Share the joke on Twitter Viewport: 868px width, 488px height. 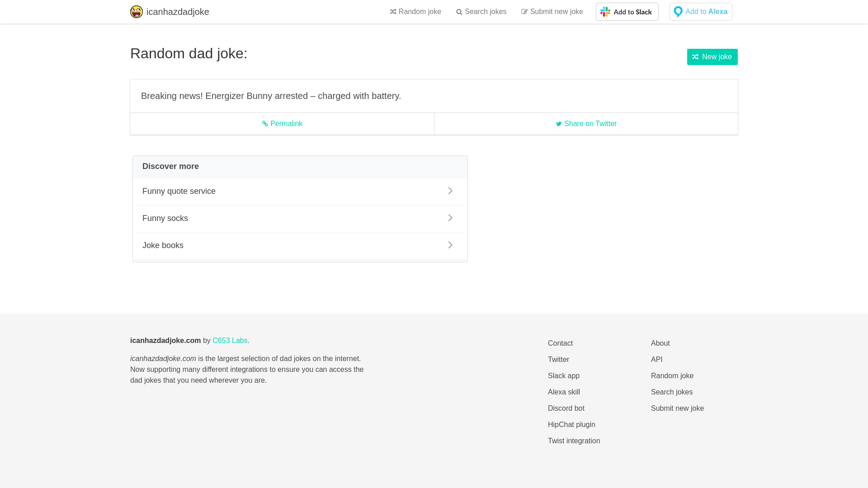[x=586, y=124]
